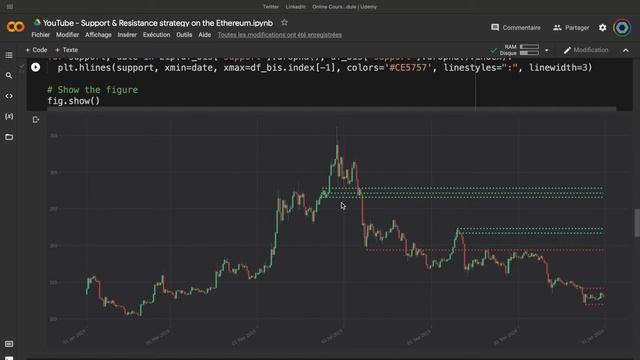Click the Partager share button

(x=571, y=28)
